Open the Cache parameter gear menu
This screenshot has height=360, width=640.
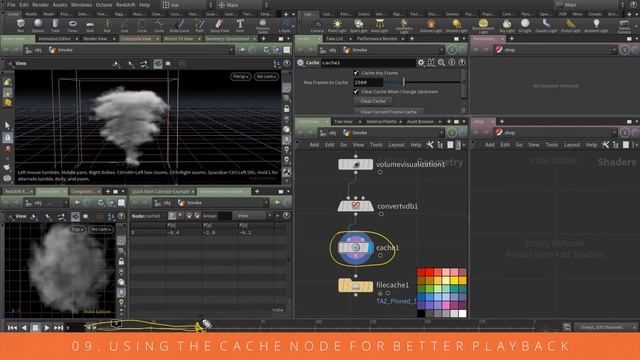pyautogui.click(x=421, y=62)
